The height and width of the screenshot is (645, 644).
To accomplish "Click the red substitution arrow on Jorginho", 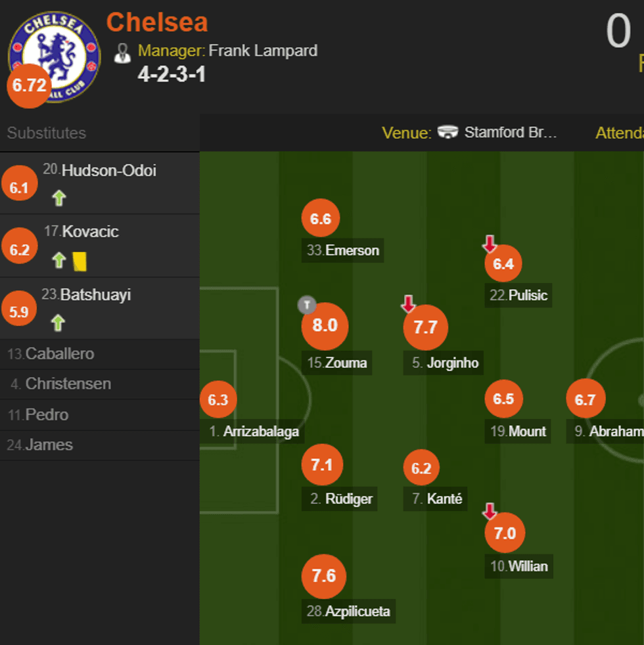I will tap(408, 303).
